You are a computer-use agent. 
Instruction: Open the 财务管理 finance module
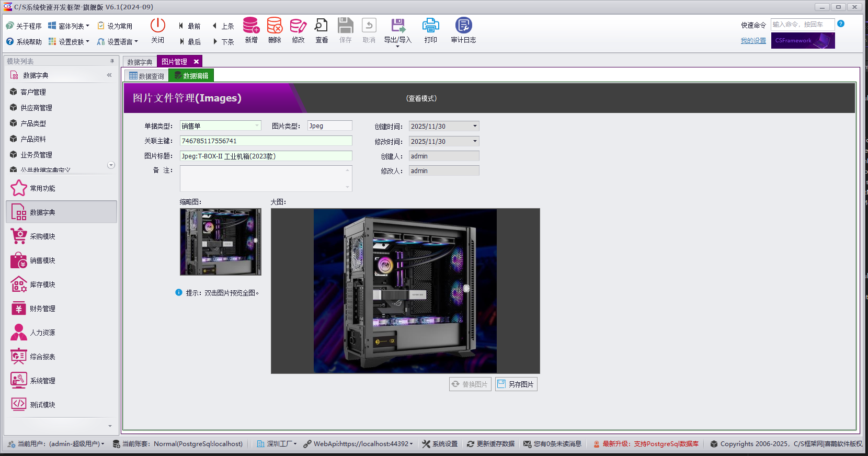point(42,309)
